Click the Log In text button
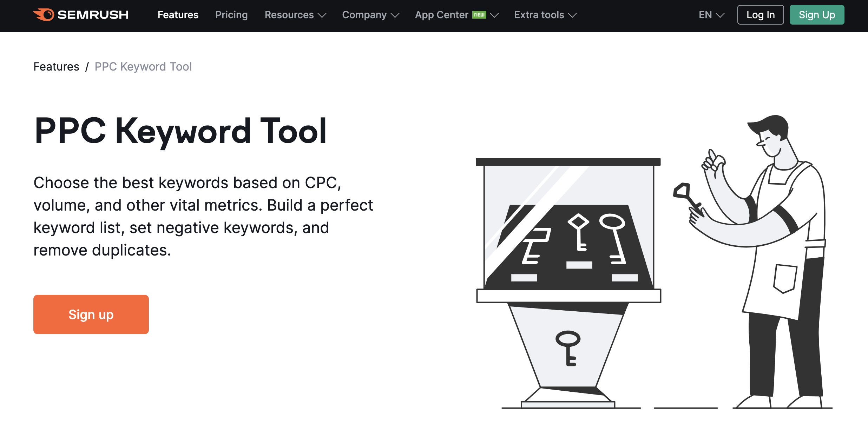 (761, 15)
